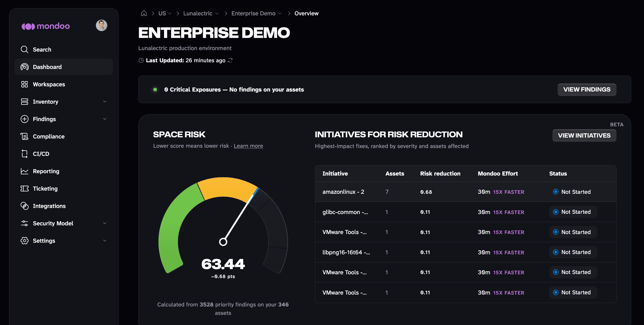Click the clock icon beside Last Updated
Screen dimensions: 644x325
[x=141, y=60]
